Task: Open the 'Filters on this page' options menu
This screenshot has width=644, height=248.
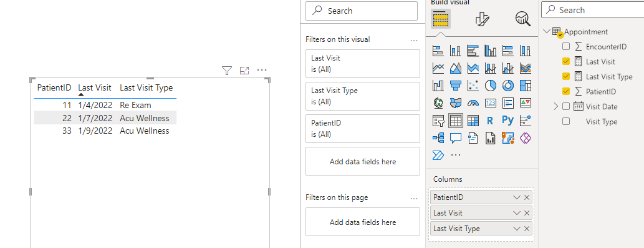Action: (414, 198)
